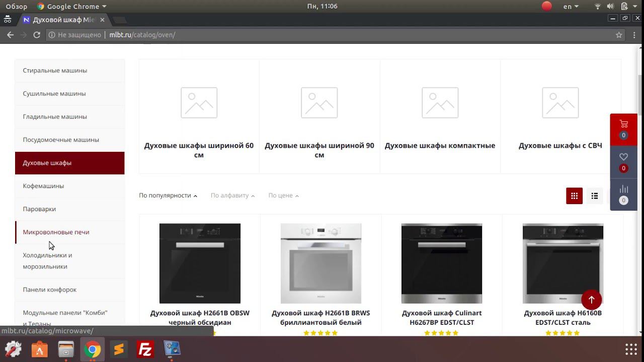
Task: Open the 'Обзор' activities overview
Action: 17,7
